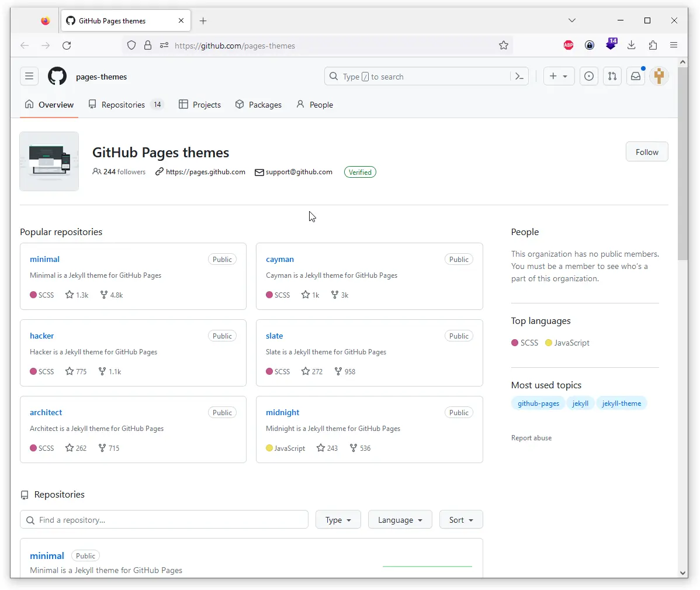Image resolution: width=700 pixels, height=590 pixels.
Task: Open the cayman repository link
Action: coord(280,260)
